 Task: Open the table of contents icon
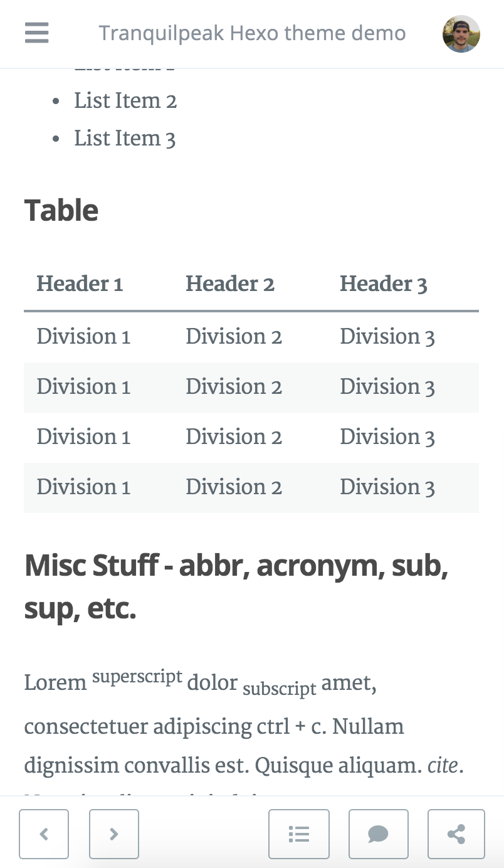coord(299,834)
